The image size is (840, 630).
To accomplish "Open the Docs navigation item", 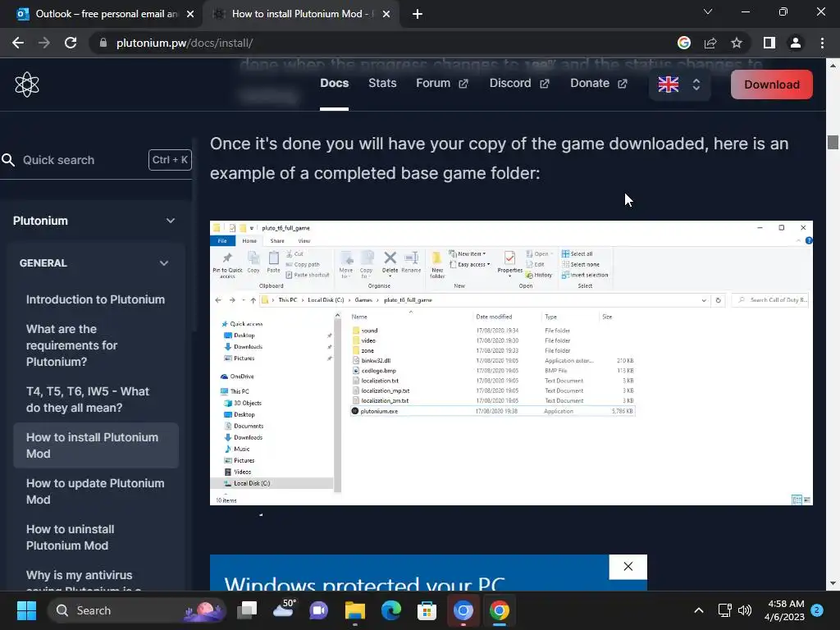I will 335,83.
